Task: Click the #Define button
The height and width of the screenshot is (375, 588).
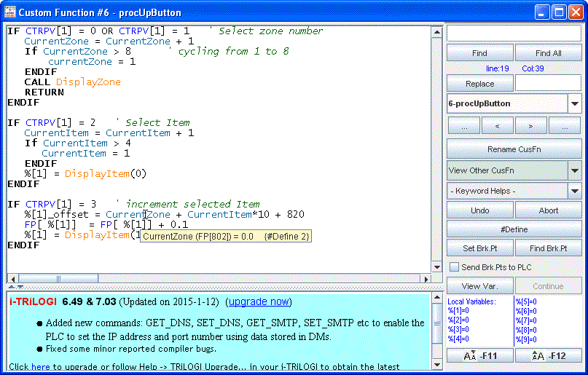Action: [x=514, y=229]
